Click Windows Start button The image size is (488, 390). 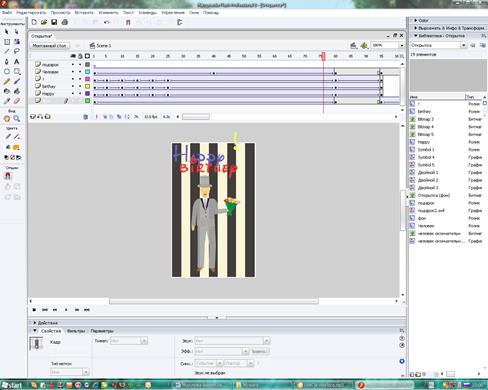click(x=12, y=385)
